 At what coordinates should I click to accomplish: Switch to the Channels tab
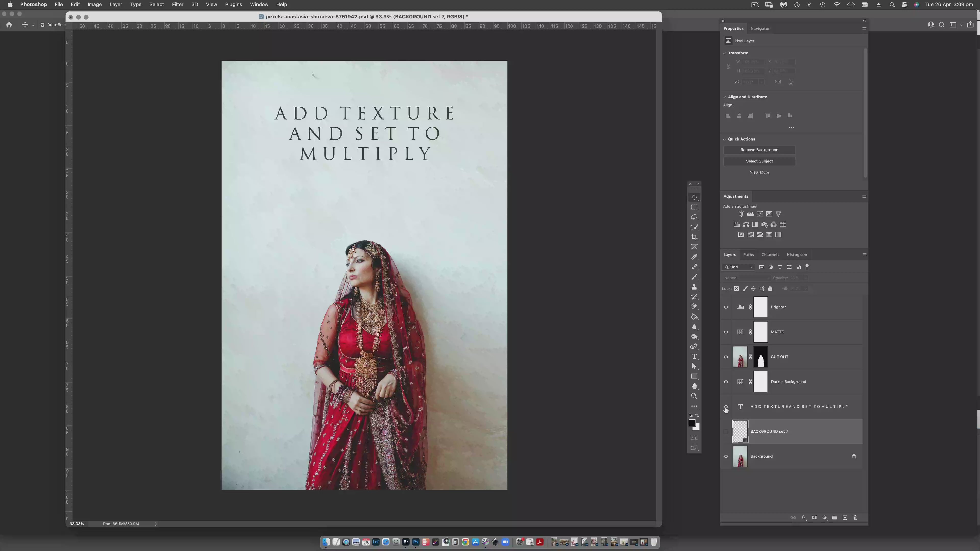point(770,255)
